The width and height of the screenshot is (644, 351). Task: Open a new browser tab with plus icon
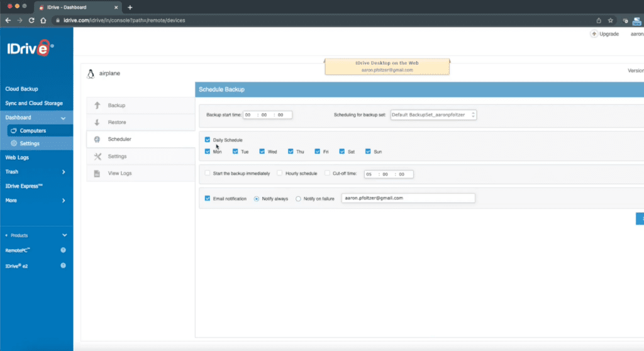[x=130, y=8]
